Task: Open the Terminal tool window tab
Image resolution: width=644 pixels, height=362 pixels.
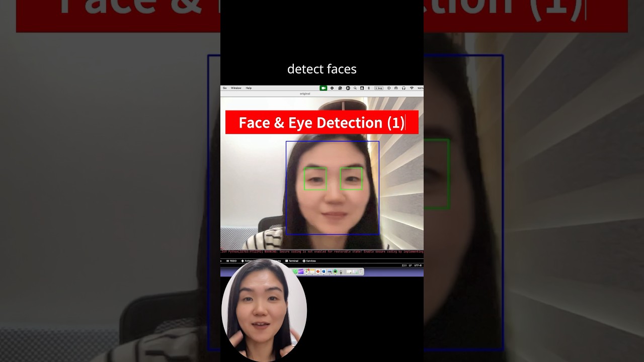Action: coord(292,261)
